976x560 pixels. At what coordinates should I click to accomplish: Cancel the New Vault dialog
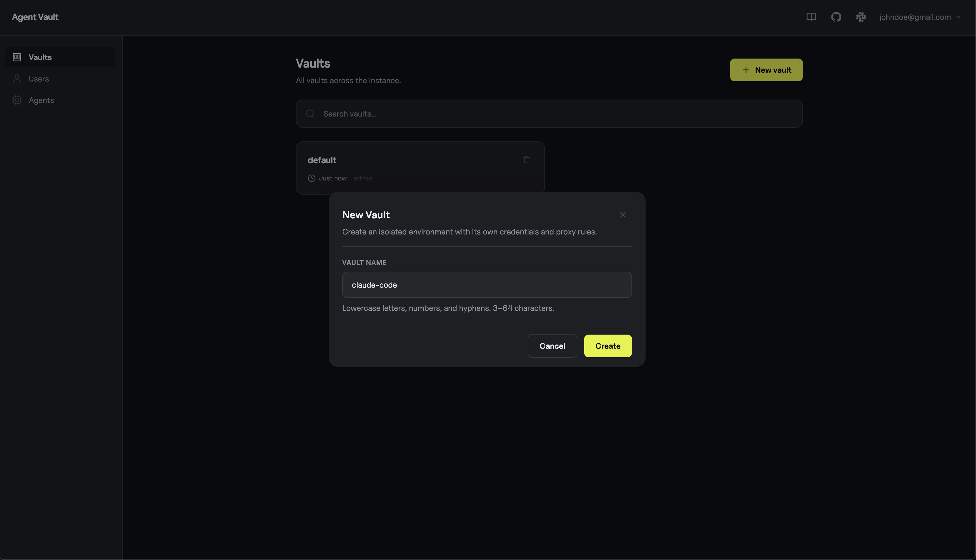[x=552, y=346]
